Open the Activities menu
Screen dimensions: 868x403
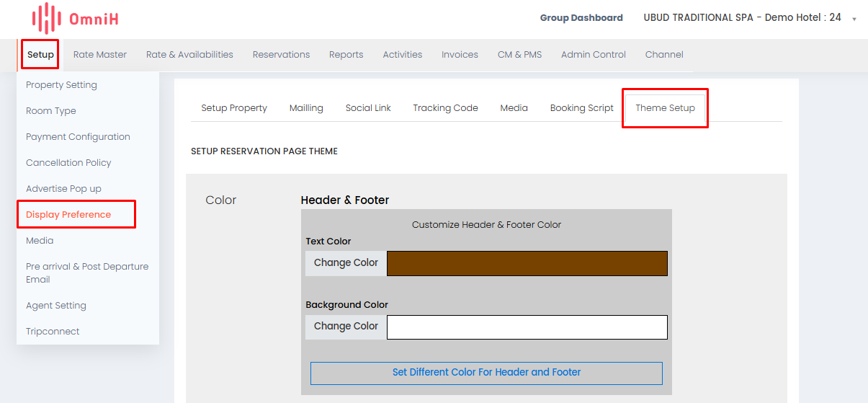tap(403, 55)
